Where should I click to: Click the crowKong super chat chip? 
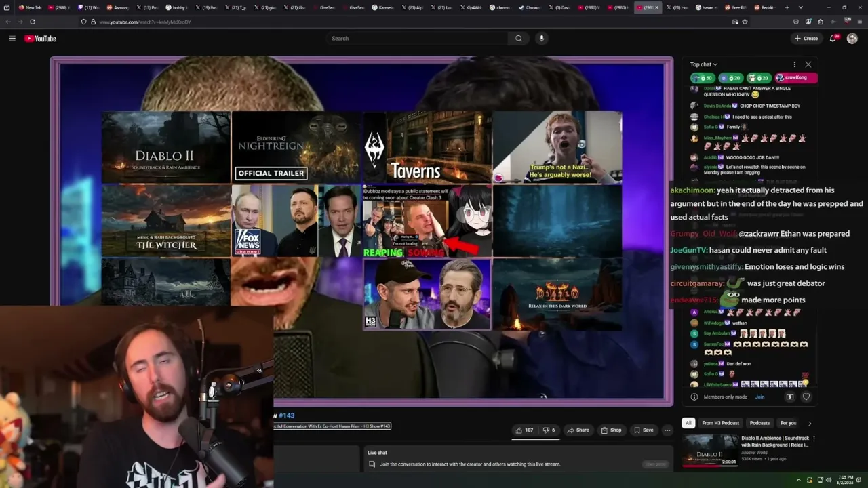[x=796, y=78]
